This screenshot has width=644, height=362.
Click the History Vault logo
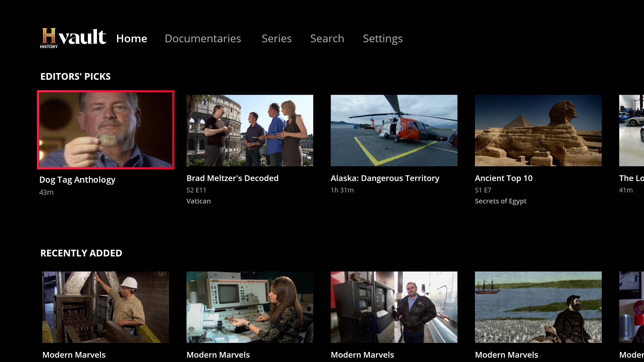click(73, 38)
